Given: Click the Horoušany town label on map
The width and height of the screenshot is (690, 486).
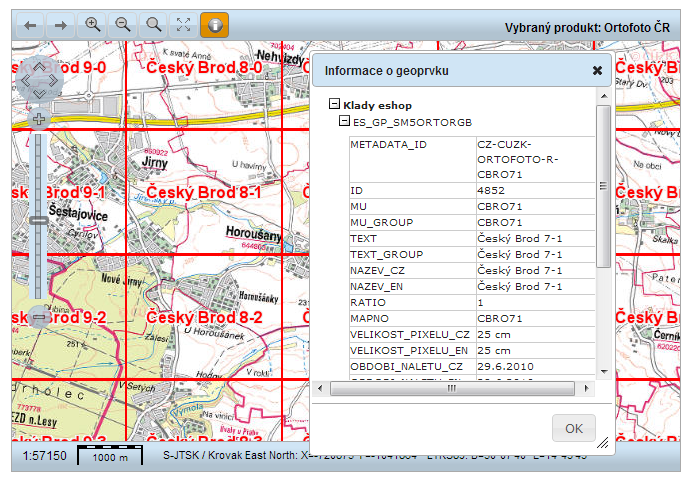Looking at the screenshot, I should [253, 234].
